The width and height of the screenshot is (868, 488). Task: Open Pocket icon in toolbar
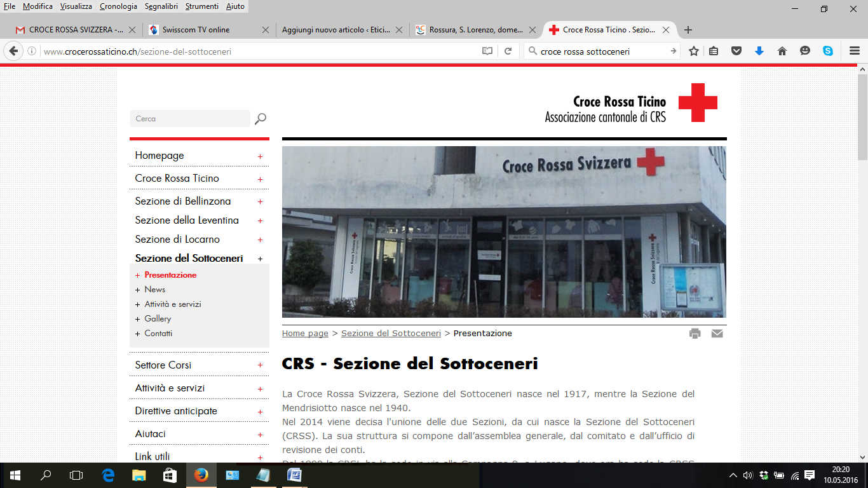coord(736,51)
